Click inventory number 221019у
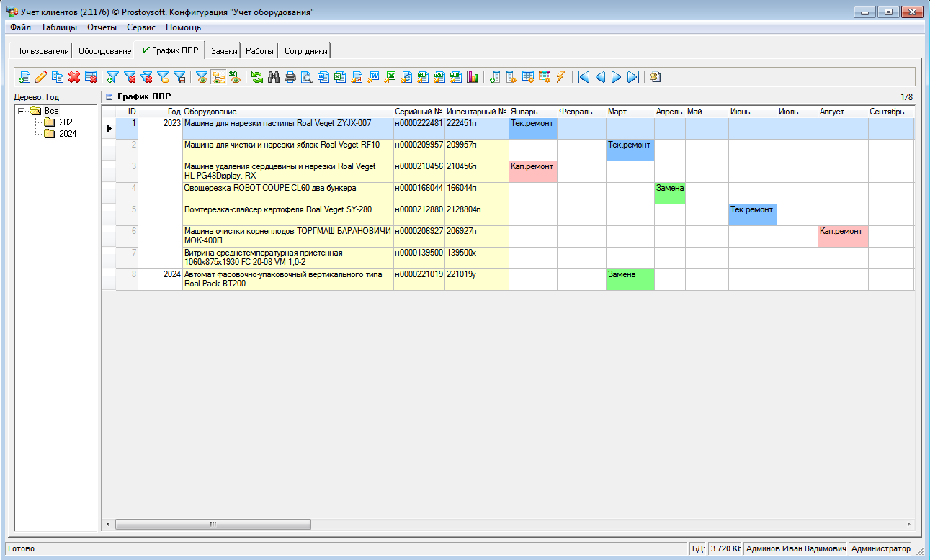Viewport: 930px width, 560px height. pyautogui.click(x=461, y=275)
